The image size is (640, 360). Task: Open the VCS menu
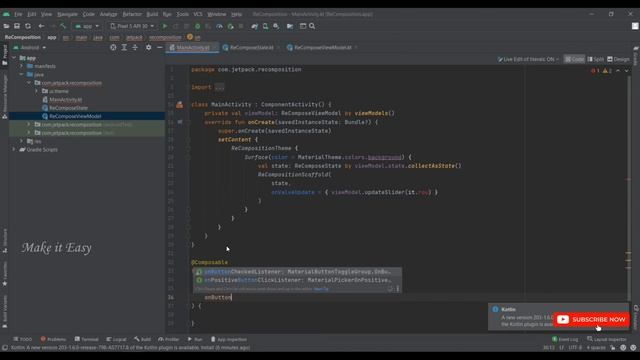pos(198,14)
